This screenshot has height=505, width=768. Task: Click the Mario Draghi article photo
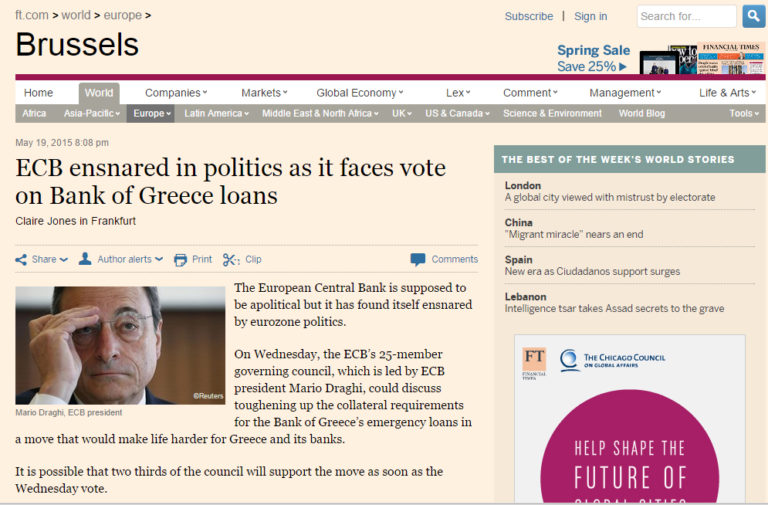click(120, 345)
